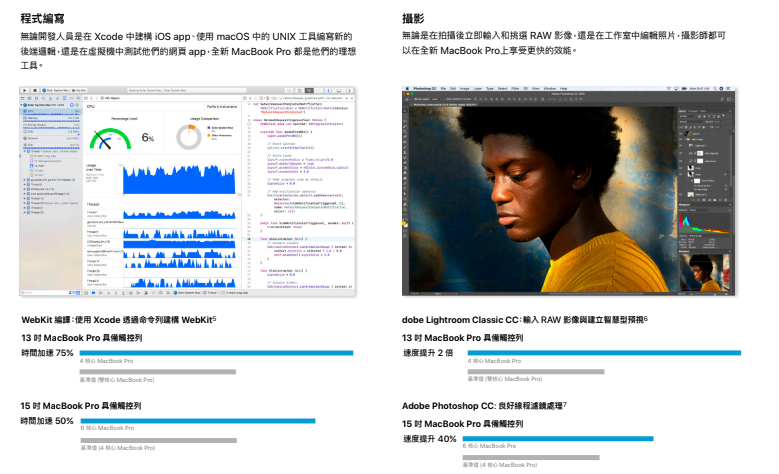Screen dimensions: 779x474
Task: Select the assistant editor button in Xcode toolbar
Action: tap(309, 90)
